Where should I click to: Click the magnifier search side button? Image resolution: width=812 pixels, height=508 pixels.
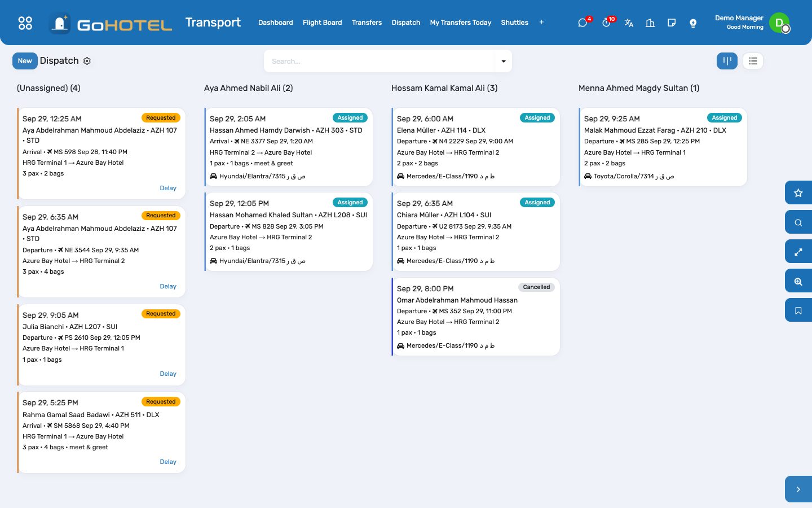(x=798, y=222)
